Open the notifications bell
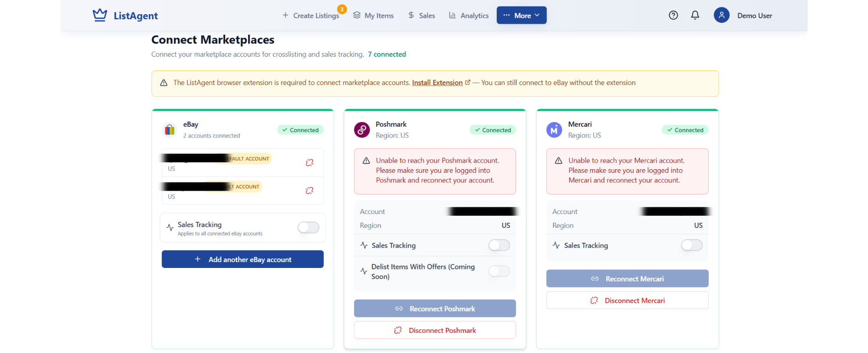This screenshot has width=868, height=353. [695, 15]
